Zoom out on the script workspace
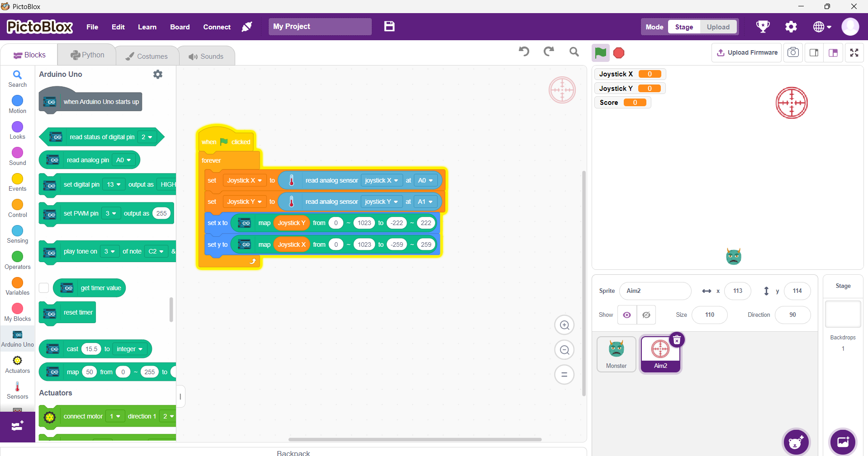 tap(564, 350)
